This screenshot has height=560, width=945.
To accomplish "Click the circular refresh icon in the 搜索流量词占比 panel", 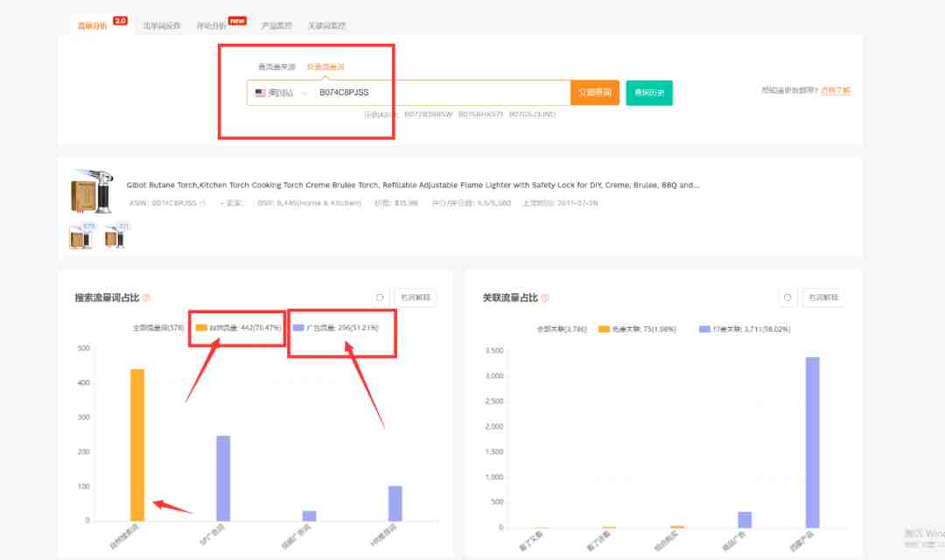I will (x=380, y=297).
